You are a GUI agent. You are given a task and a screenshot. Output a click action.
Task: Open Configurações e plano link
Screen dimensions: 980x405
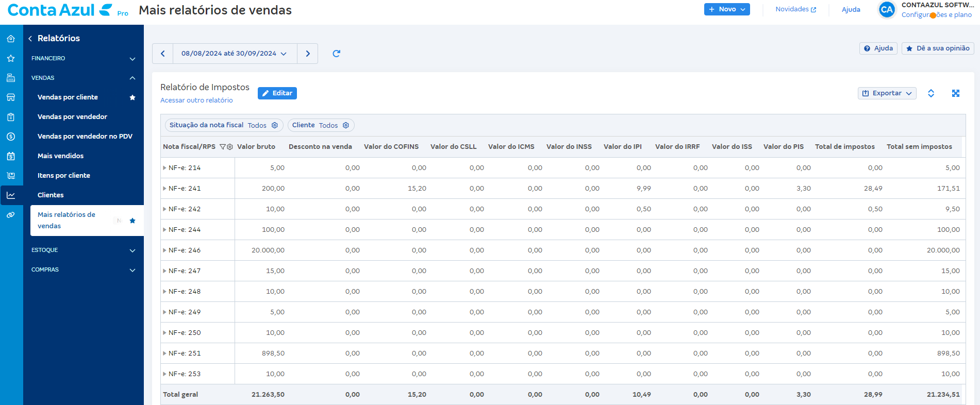[937, 15]
